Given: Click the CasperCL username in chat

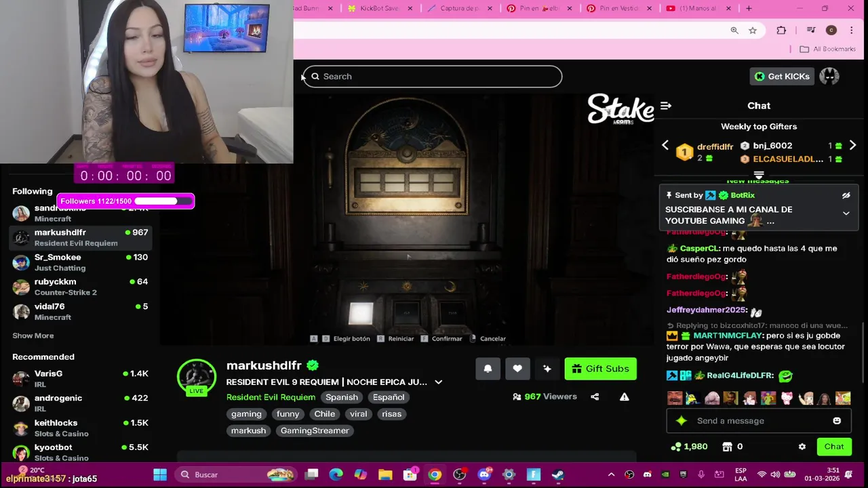Looking at the screenshot, I should click(x=699, y=249).
